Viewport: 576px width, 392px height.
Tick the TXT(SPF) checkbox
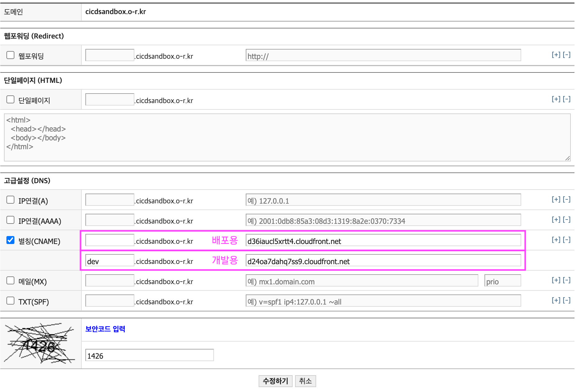pos(10,301)
